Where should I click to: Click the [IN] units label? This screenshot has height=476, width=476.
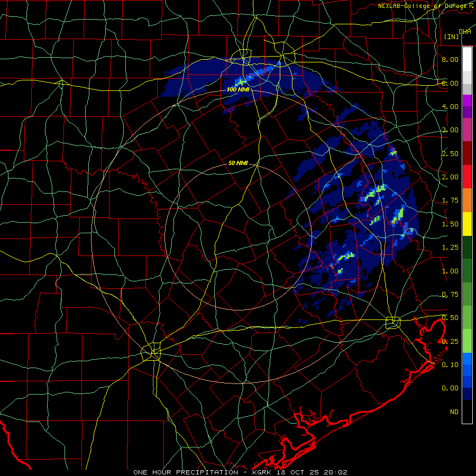[x=452, y=36]
